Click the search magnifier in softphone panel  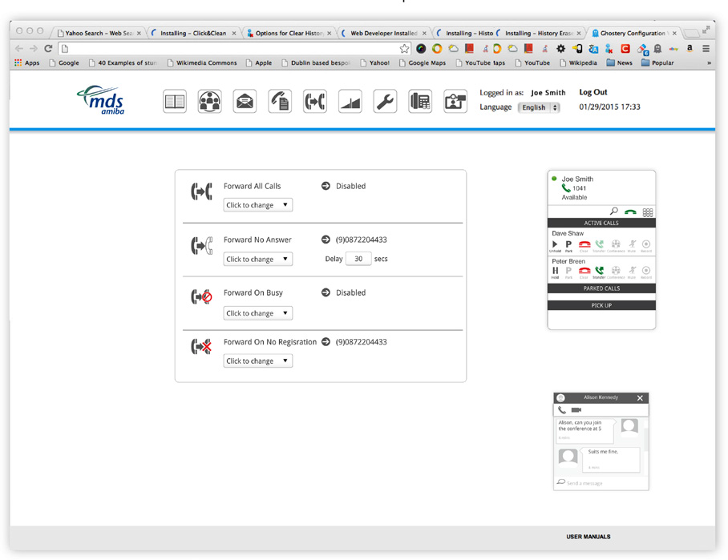(x=614, y=212)
